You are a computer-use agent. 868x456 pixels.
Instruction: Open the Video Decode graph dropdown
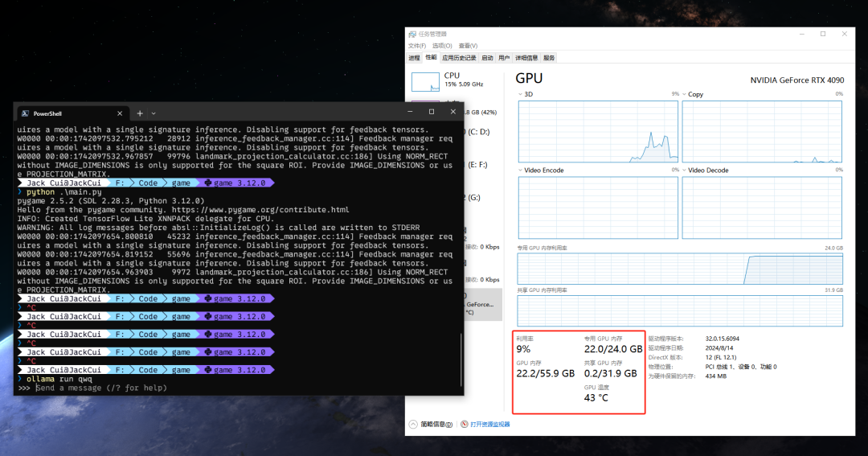(x=684, y=170)
